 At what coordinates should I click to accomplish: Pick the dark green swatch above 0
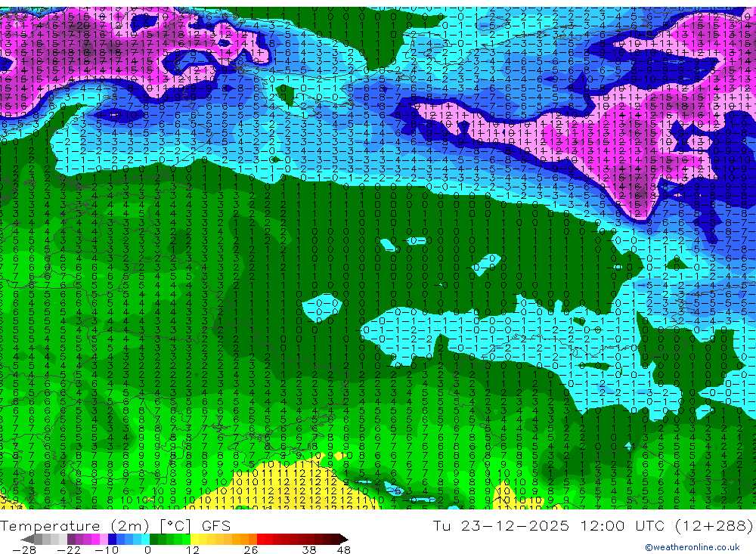pyautogui.click(x=153, y=540)
